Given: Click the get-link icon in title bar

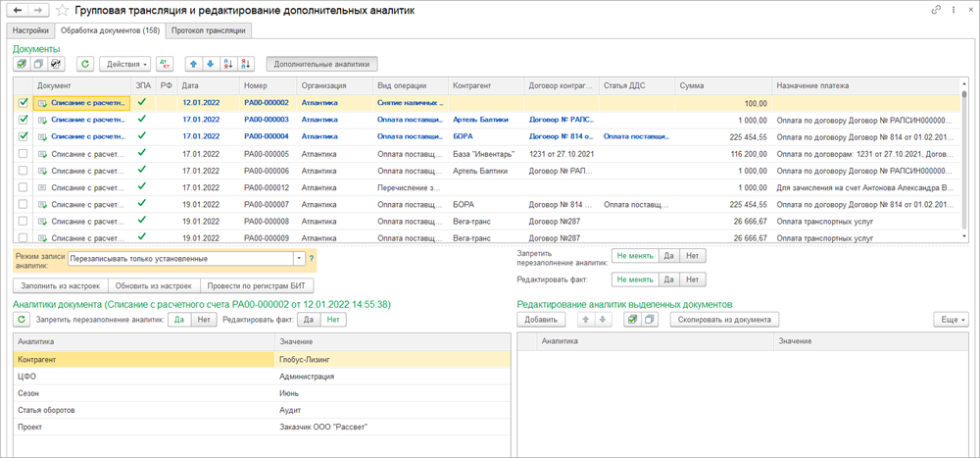Looking at the screenshot, I should point(935,10).
